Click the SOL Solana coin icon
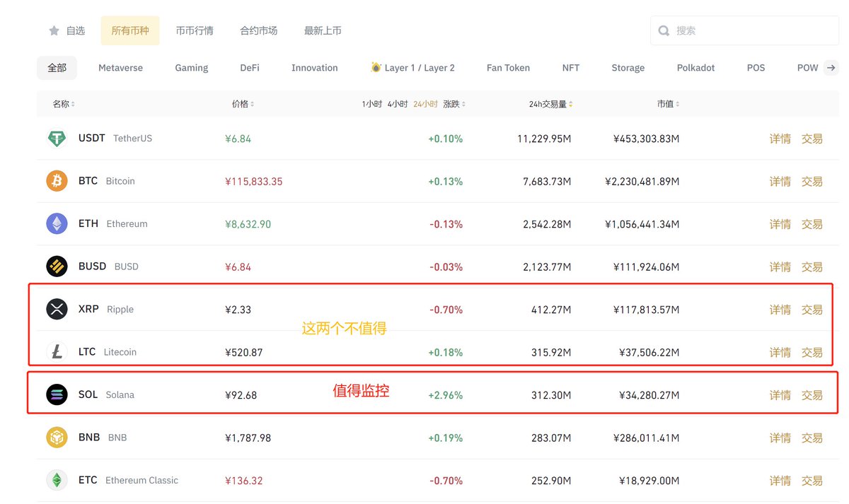This screenshot has width=849, height=504. [57, 394]
